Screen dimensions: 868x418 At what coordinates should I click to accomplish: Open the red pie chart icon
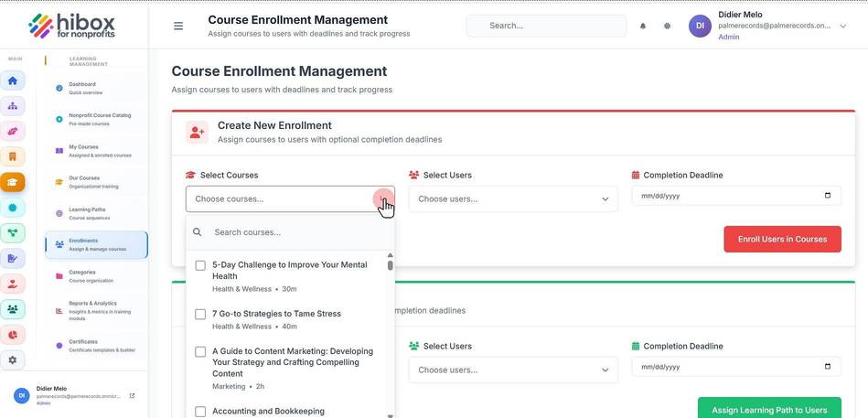[x=12, y=335]
